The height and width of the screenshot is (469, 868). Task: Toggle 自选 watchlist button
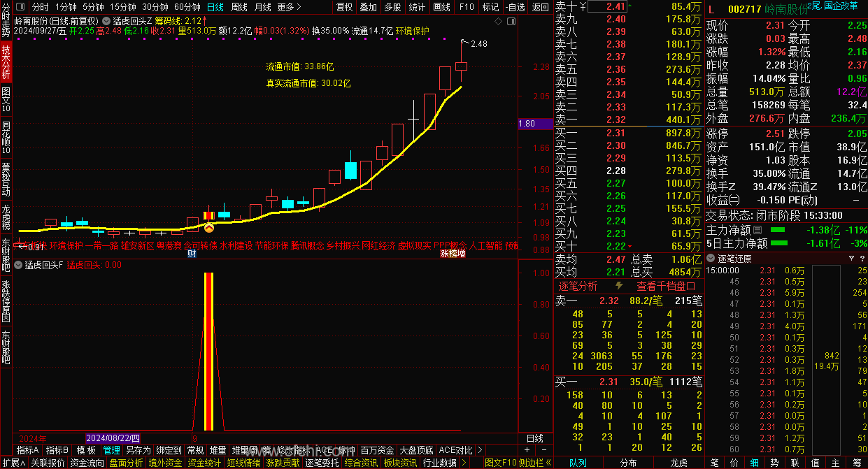515,7
